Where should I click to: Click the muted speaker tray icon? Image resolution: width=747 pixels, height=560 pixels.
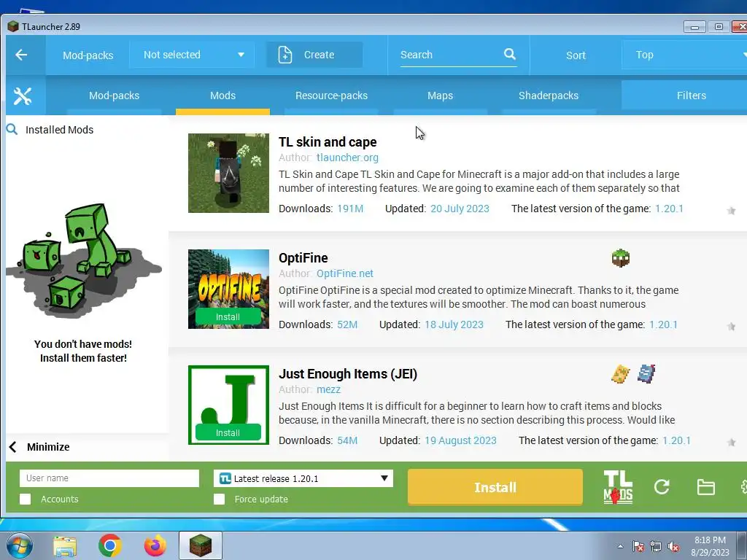[673, 547]
